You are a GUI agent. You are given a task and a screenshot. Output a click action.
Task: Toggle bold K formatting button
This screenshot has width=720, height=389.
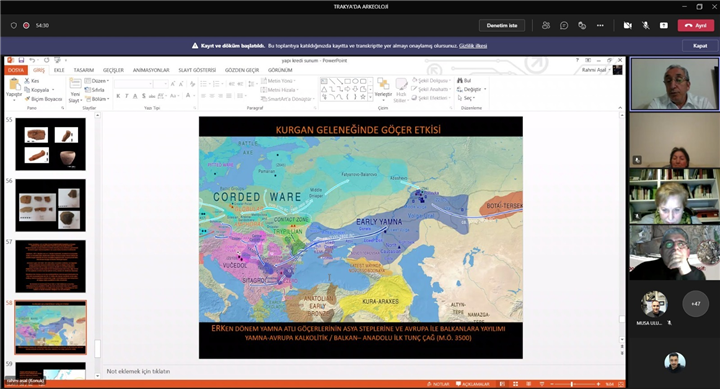tap(118, 96)
